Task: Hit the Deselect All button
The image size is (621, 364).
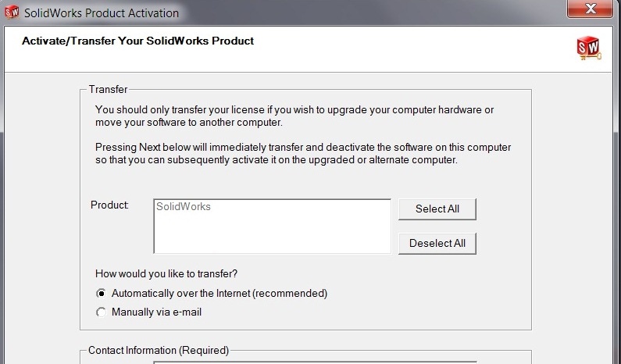Action: point(437,243)
